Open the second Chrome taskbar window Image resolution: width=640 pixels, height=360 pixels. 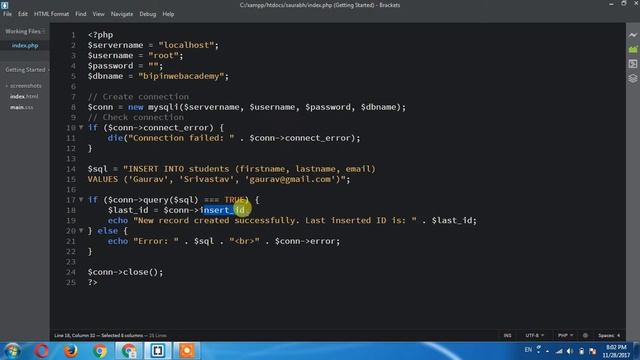[x=129, y=351]
